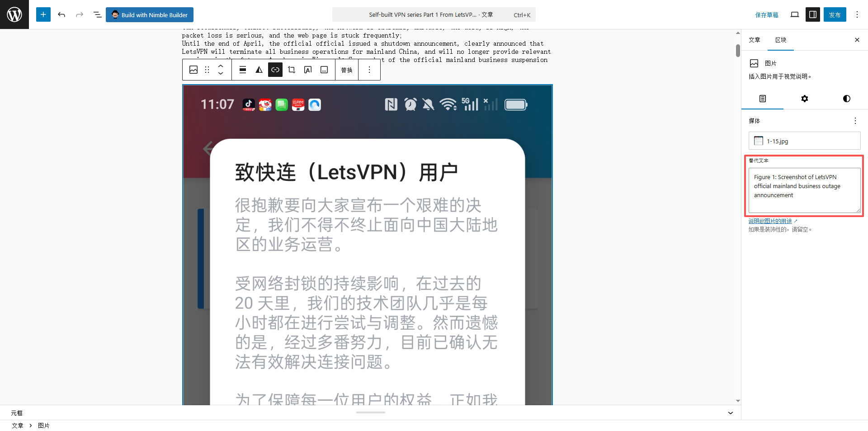Close the settings sidebar
Image resolution: width=868 pixels, height=431 pixels.
857,40
